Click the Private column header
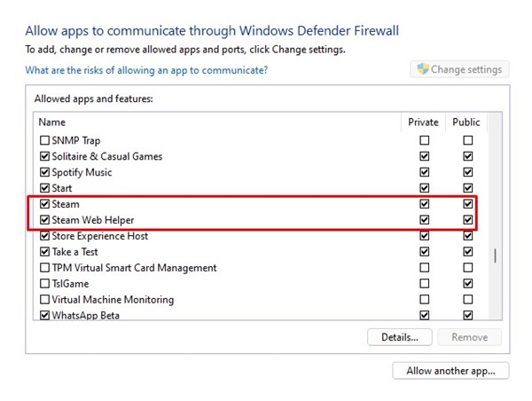Viewport: 532px width, 401px height. click(x=424, y=122)
